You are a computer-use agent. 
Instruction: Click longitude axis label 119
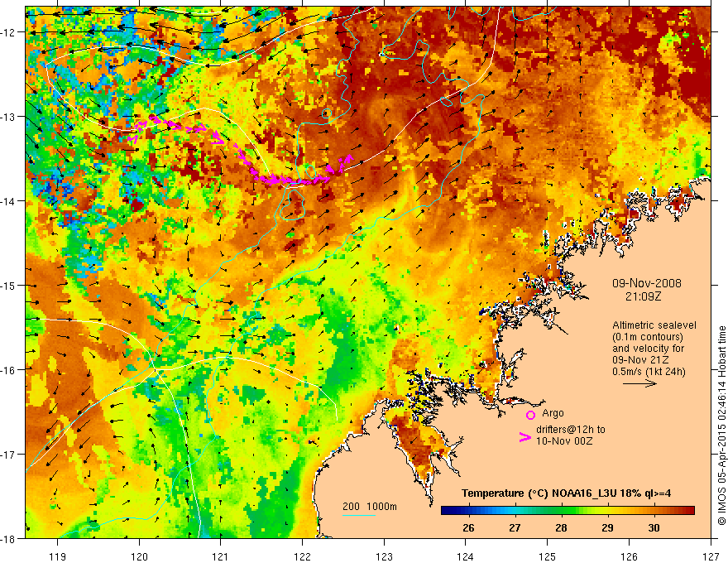pyautogui.click(x=58, y=556)
